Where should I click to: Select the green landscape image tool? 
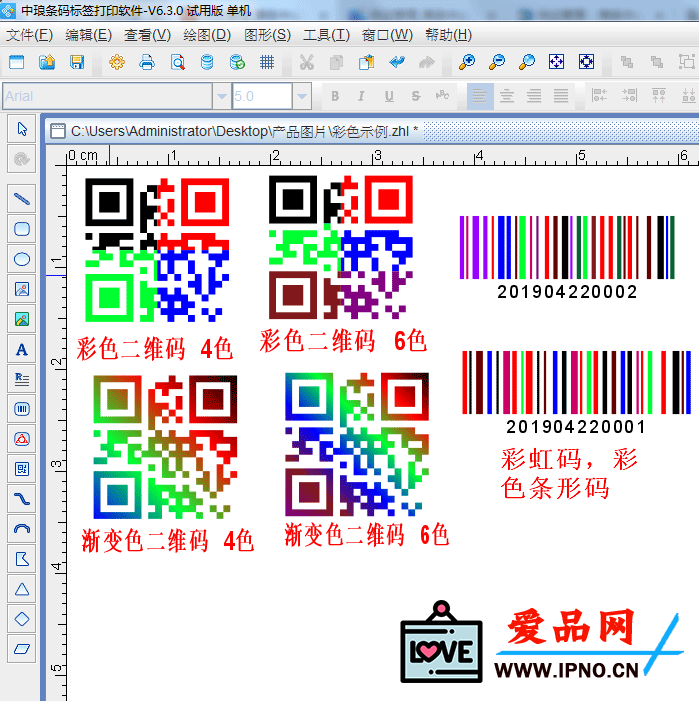[x=21, y=319]
